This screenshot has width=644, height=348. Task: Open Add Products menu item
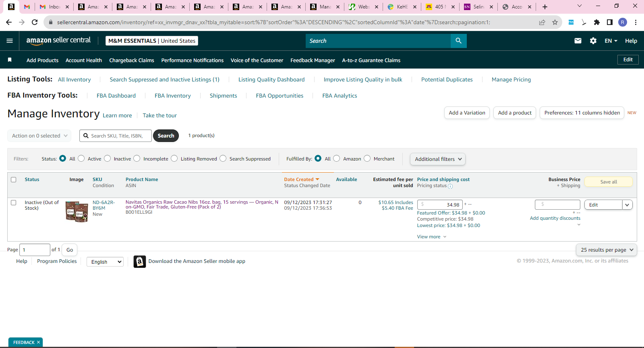(42, 60)
